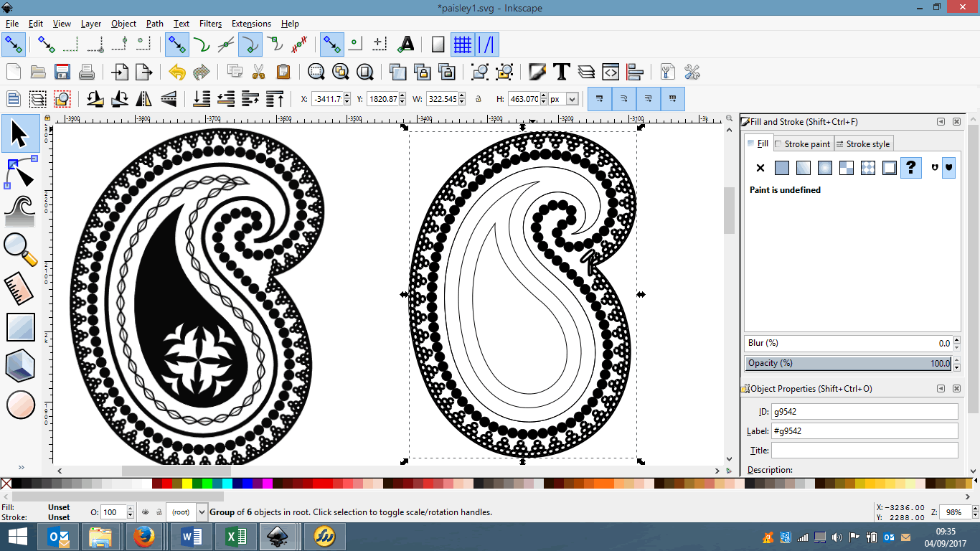The width and height of the screenshot is (980, 551).
Task: Click the scissors Cut icon
Action: pos(259,72)
